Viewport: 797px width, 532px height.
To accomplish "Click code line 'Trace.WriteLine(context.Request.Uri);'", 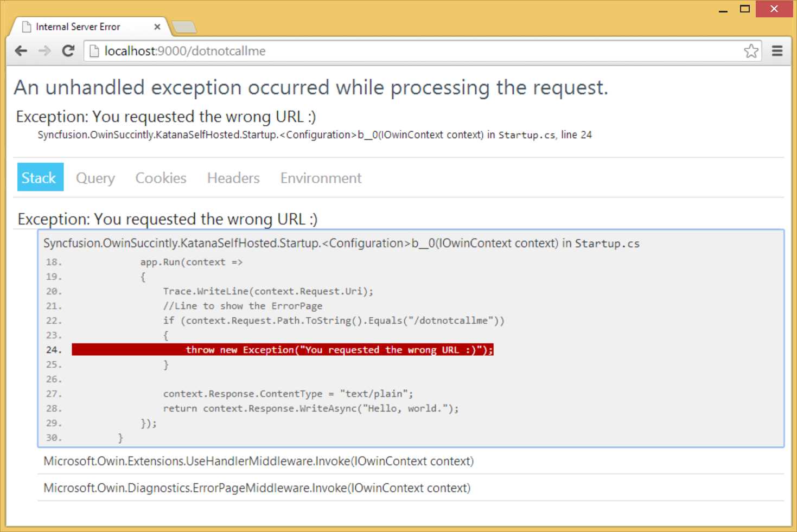I will [x=268, y=291].
